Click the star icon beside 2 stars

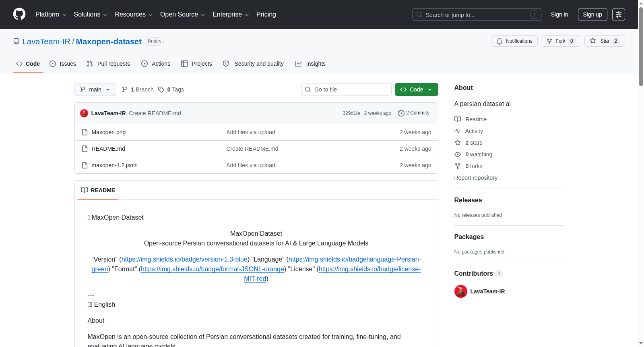[458, 143]
